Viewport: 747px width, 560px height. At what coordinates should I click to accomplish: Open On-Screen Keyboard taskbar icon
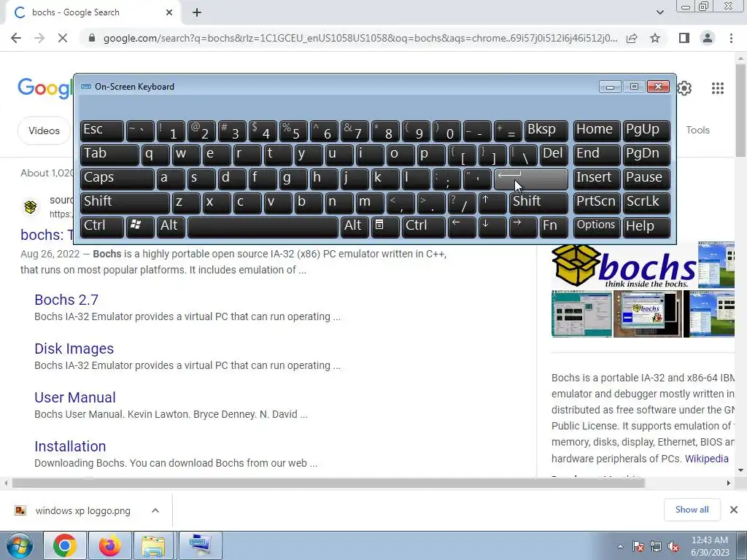tap(199, 545)
